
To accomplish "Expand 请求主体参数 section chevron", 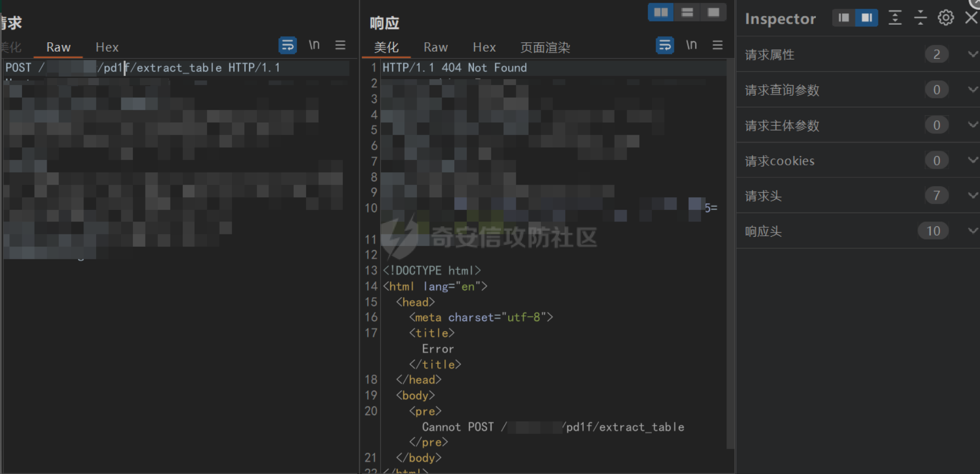I will pos(972,125).
